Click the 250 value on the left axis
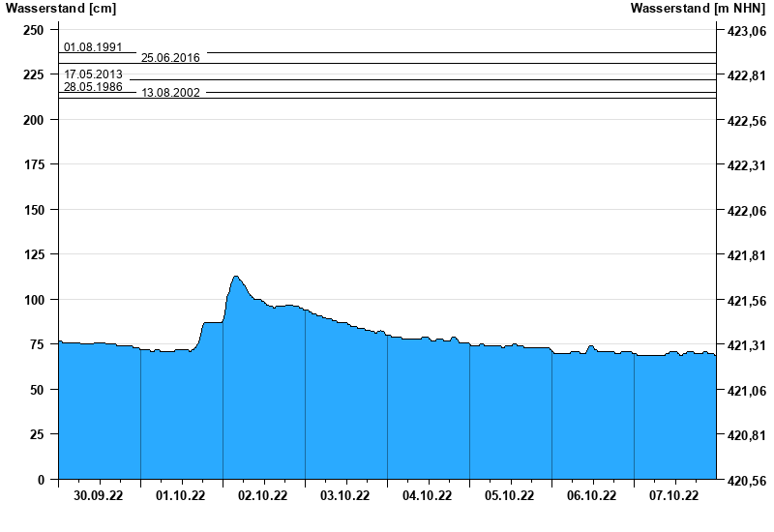Image resolution: width=774 pixels, height=532 pixels. tap(33, 30)
